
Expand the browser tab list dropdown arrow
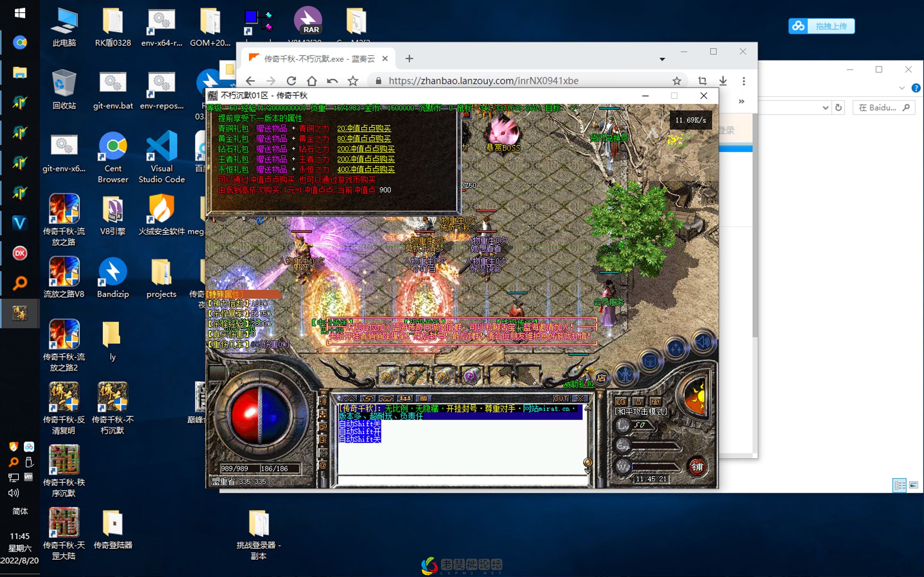[x=662, y=59]
